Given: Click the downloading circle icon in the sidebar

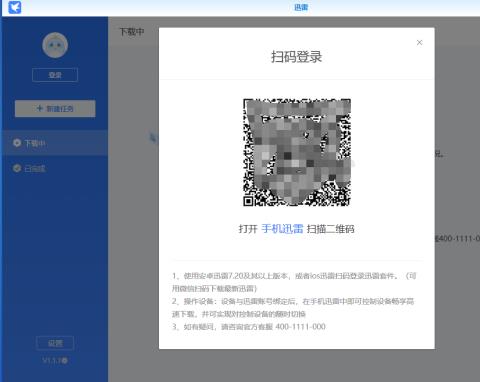Looking at the screenshot, I should point(17,143).
